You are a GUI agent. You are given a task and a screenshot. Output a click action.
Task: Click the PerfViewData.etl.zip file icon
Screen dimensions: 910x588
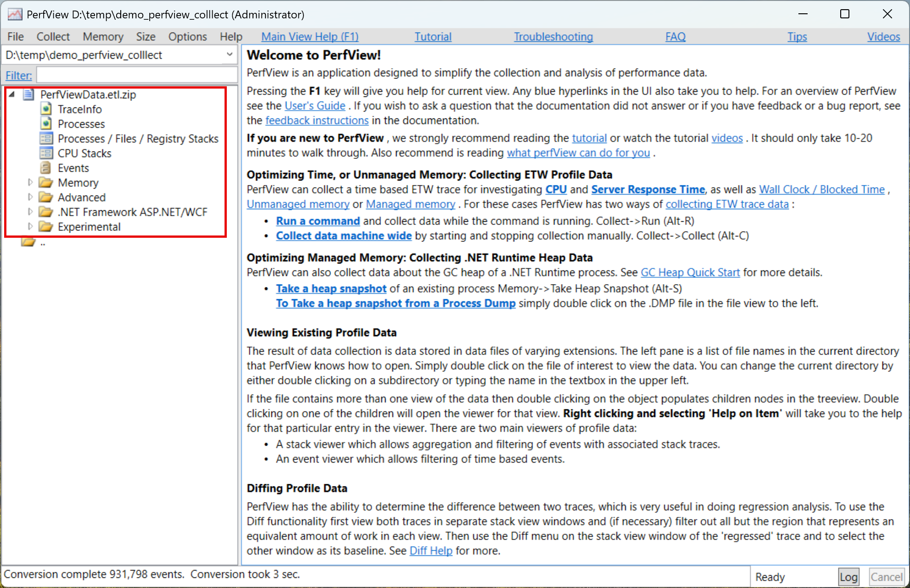(x=28, y=95)
